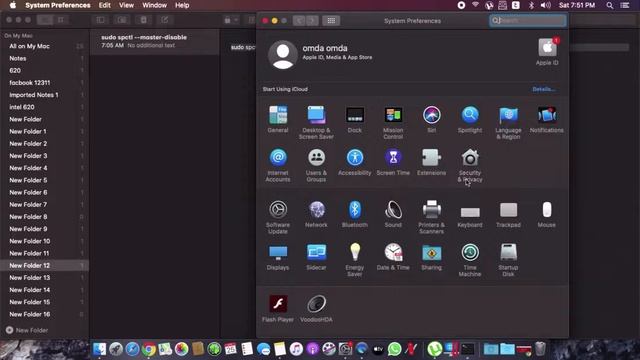This screenshot has width=640, height=360.
Task: Select Imported Notes 1 folder
Action: 45,95
